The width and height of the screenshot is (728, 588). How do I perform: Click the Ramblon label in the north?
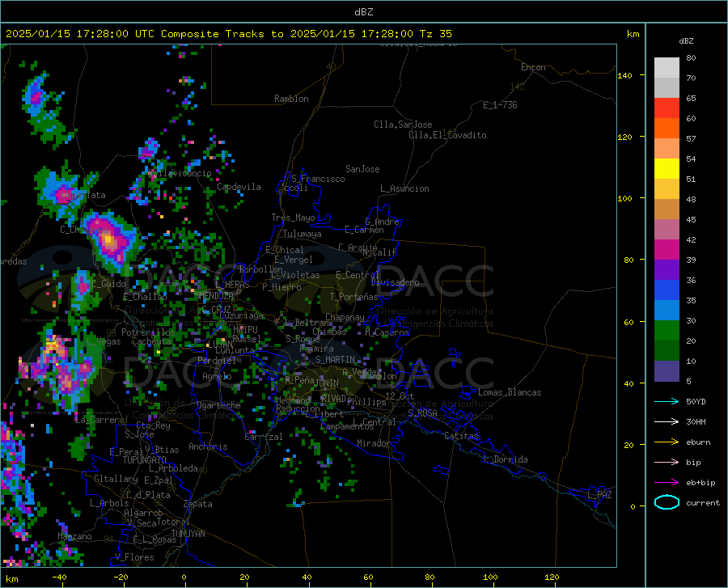tap(291, 99)
